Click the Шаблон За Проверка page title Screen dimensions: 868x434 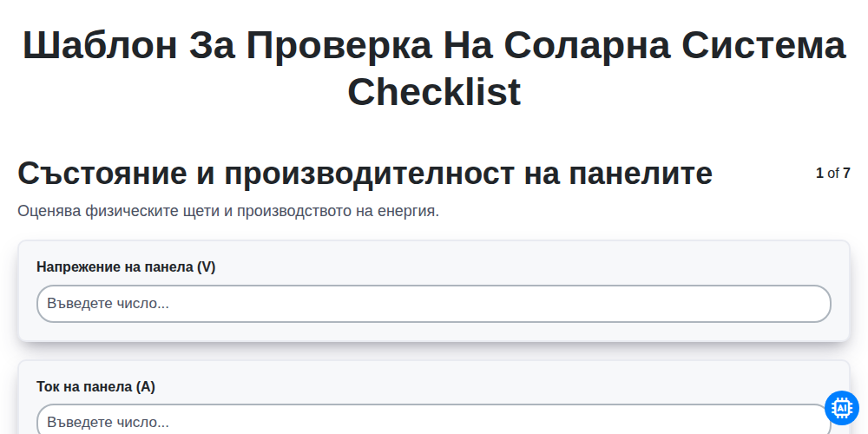(434, 68)
